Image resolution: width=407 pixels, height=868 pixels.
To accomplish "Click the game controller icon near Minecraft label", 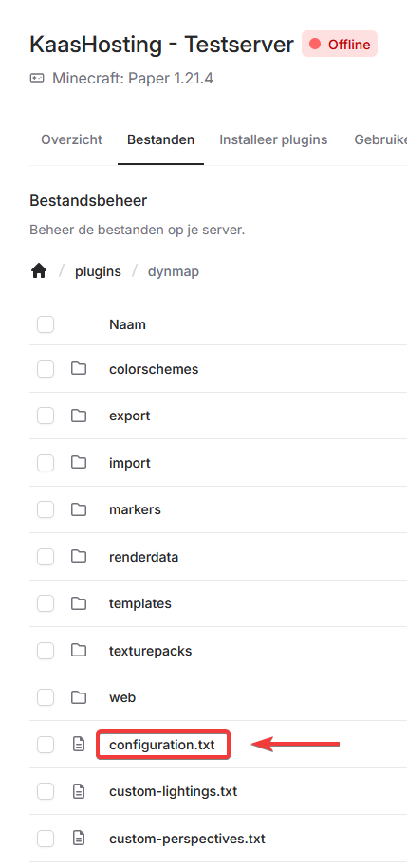I will point(37,78).
